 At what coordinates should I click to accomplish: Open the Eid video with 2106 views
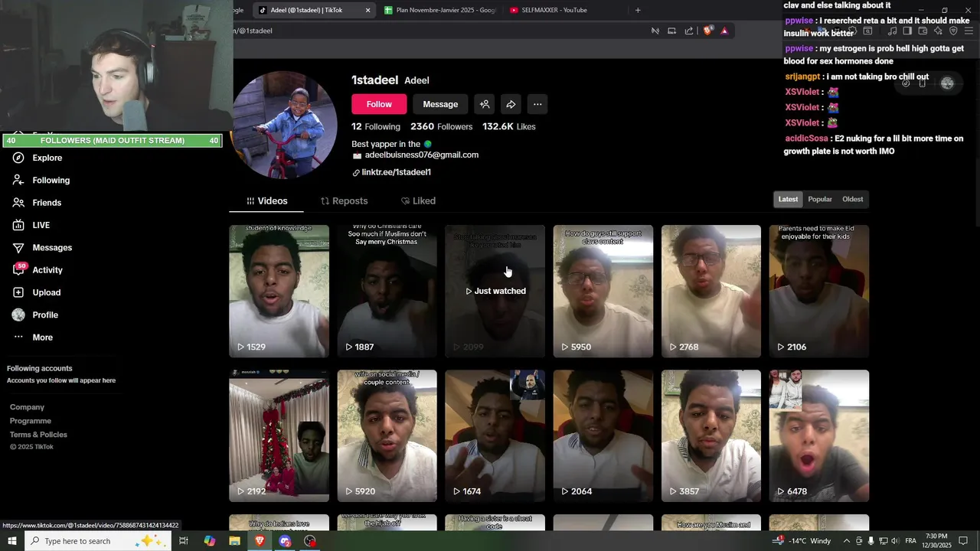pyautogui.click(x=818, y=291)
